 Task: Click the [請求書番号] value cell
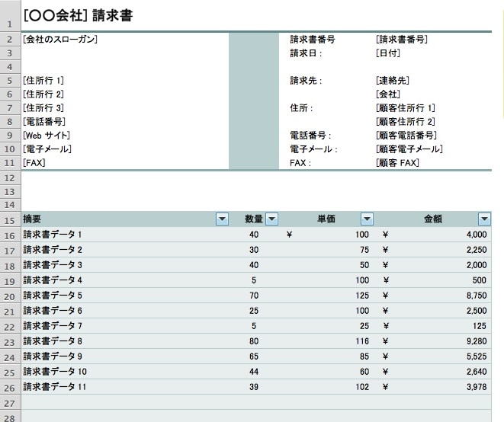click(x=402, y=39)
